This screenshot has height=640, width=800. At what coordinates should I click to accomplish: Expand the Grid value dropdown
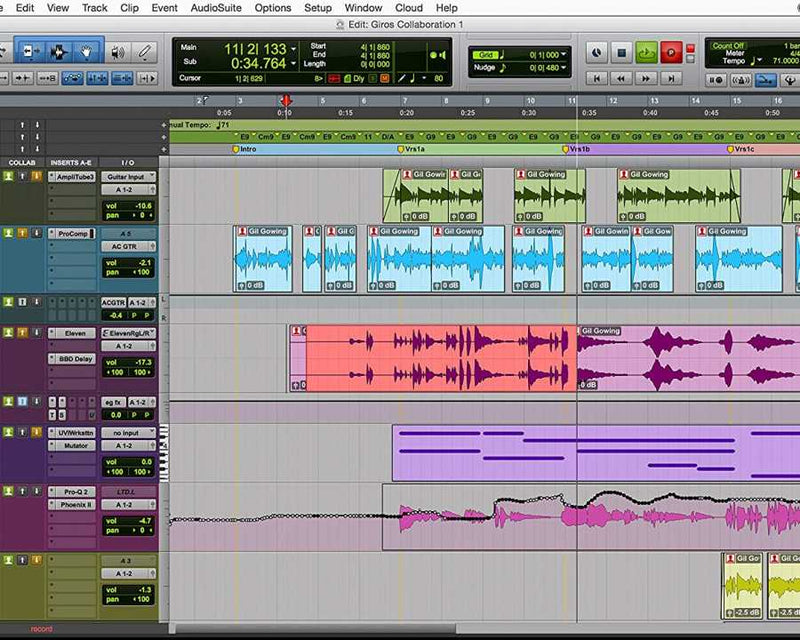click(x=564, y=55)
